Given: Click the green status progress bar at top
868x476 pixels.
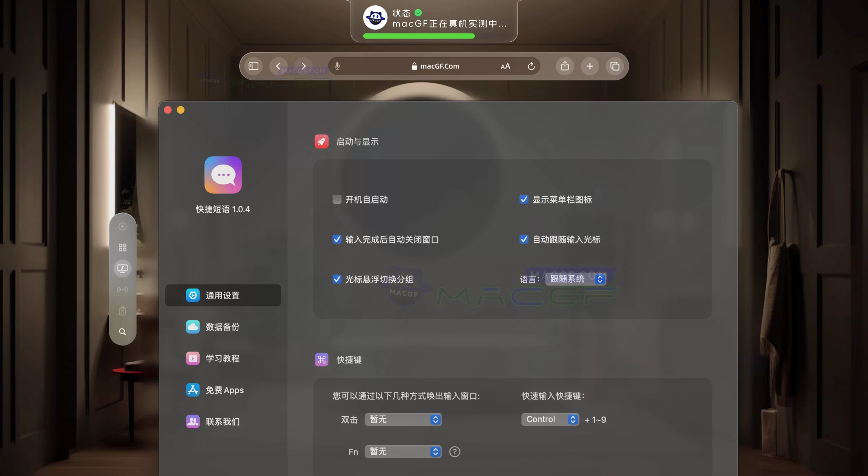Looking at the screenshot, I should point(418,36).
